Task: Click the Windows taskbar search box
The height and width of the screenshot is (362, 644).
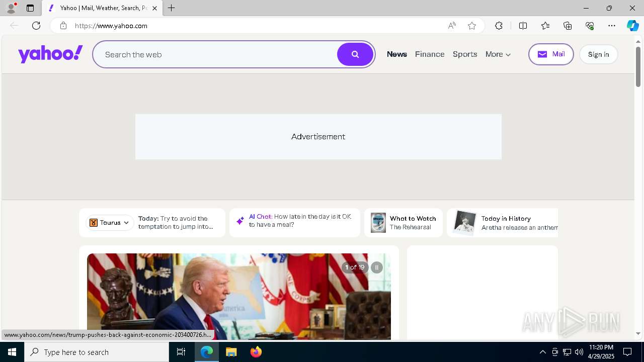Action: tap(97, 352)
